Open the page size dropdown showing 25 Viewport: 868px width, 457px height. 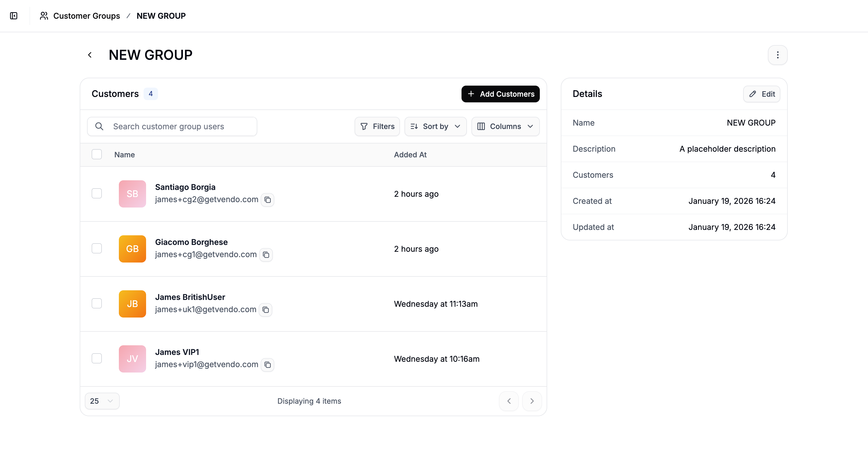click(102, 401)
